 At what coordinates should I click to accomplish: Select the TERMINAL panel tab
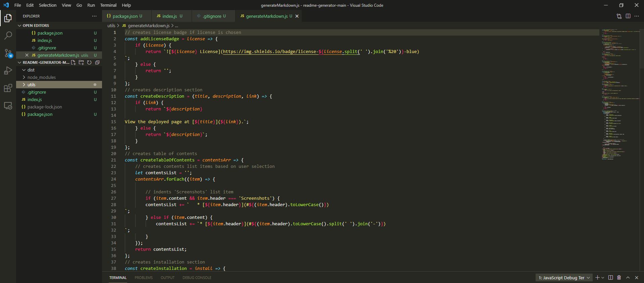click(118, 278)
